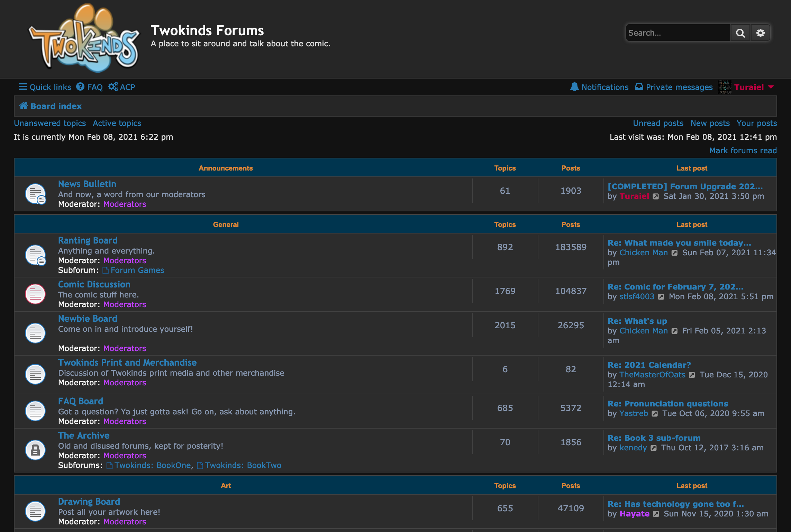View latest post icon by kenedy
Screen dimensions: 791x532
(653, 448)
